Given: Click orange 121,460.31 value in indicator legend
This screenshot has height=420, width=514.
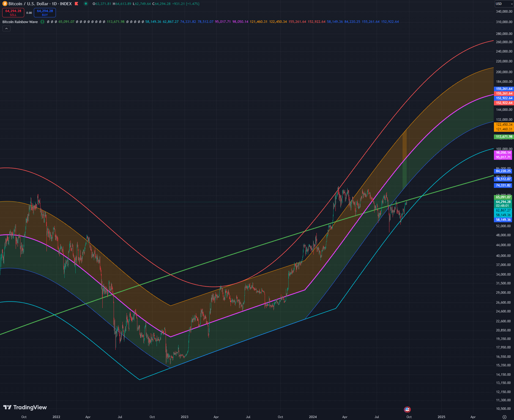Looking at the screenshot, I should (x=259, y=22).
